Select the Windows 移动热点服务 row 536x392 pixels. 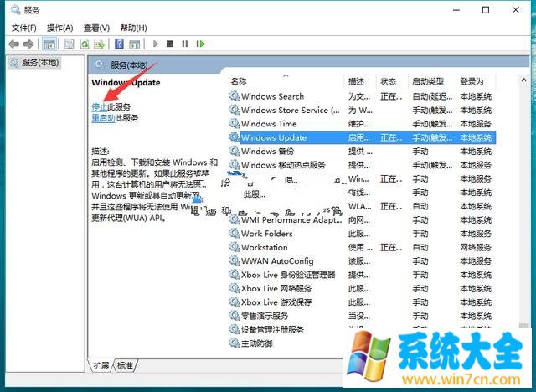362,165
